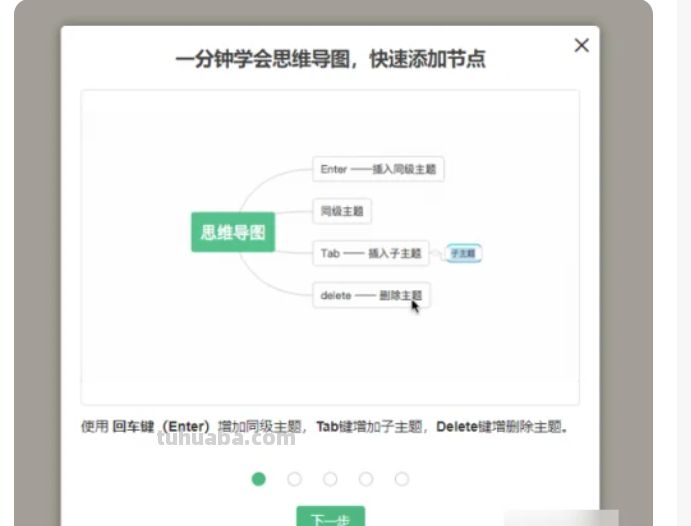691x526 pixels.
Task: Click the dialog title 一分钟学会思维导图
Action: pyautogui.click(x=331, y=59)
